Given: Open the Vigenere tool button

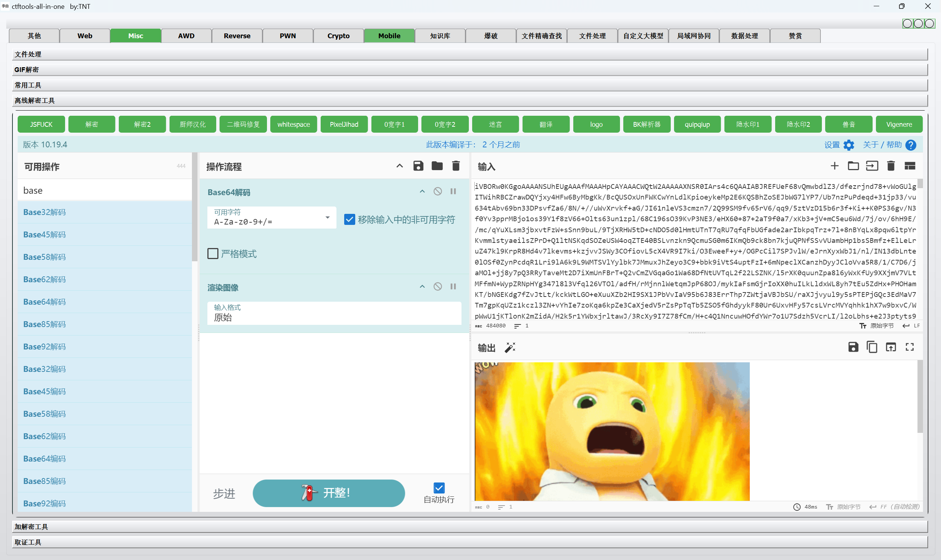Looking at the screenshot, I should (899, 124).
